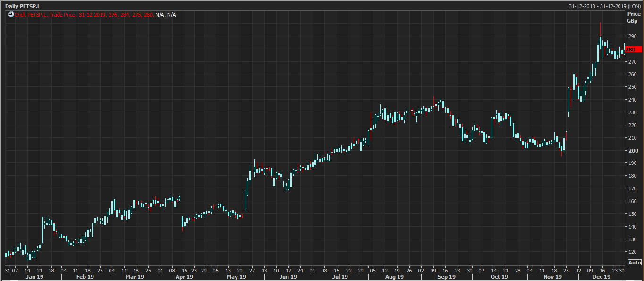Click the Feb 19 month label
The height and width of the screenshot is (281, 644).
pos(85,277)
